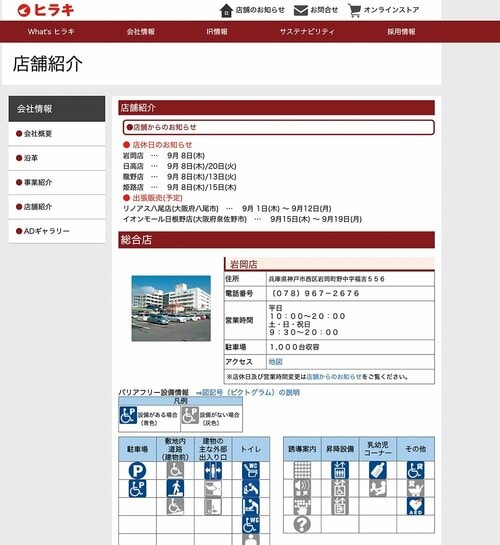Follow the 店舗からのお知らせ link in the note
The width and height of the screenshot is (500, 545).
point(334,377)
